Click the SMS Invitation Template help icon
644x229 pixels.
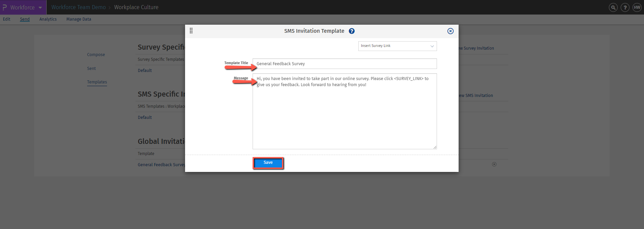pyautogui.click(x=352, y=31)
